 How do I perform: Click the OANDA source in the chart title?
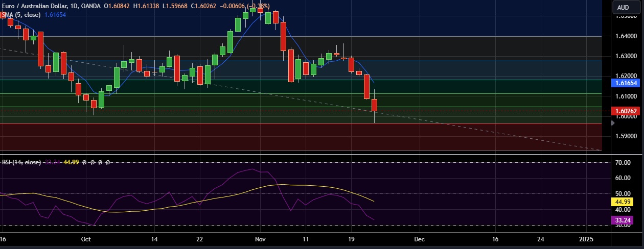[91, 6]
